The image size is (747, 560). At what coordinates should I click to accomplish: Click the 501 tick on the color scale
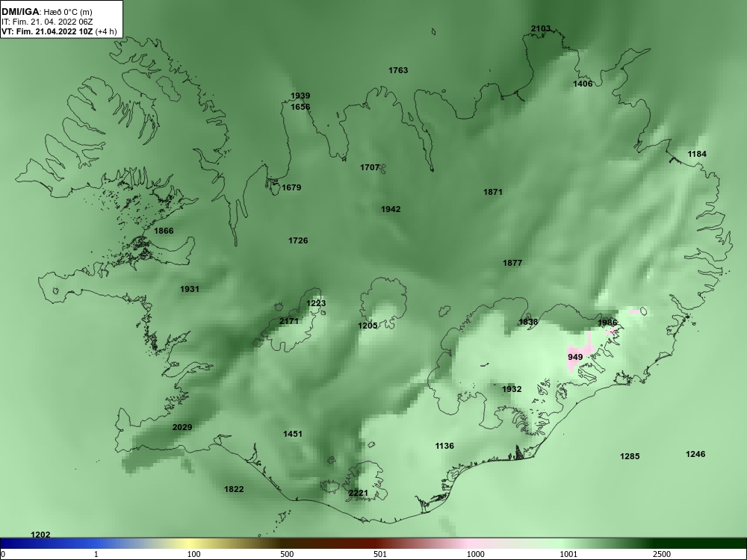380,554
